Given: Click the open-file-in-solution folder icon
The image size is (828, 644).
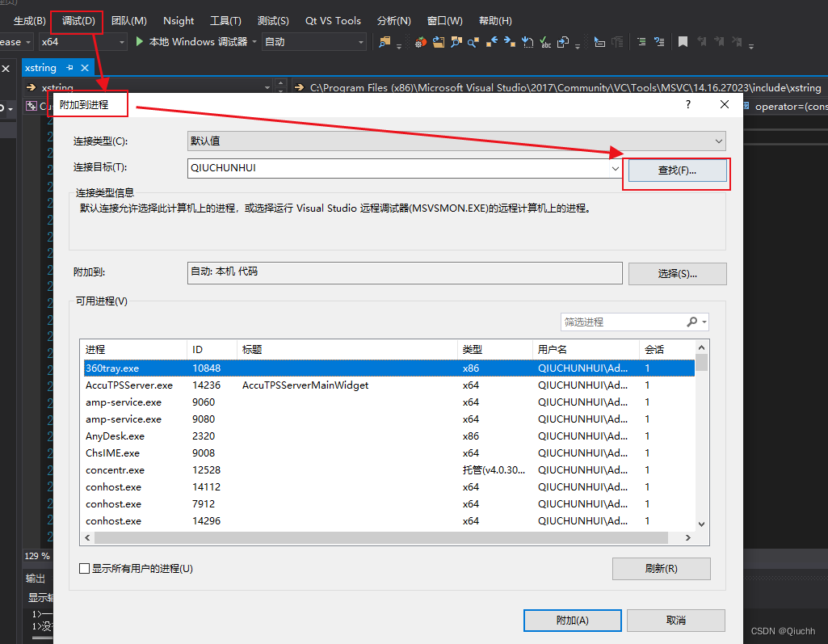Looking at the screenshot, I should pos(439,42).
